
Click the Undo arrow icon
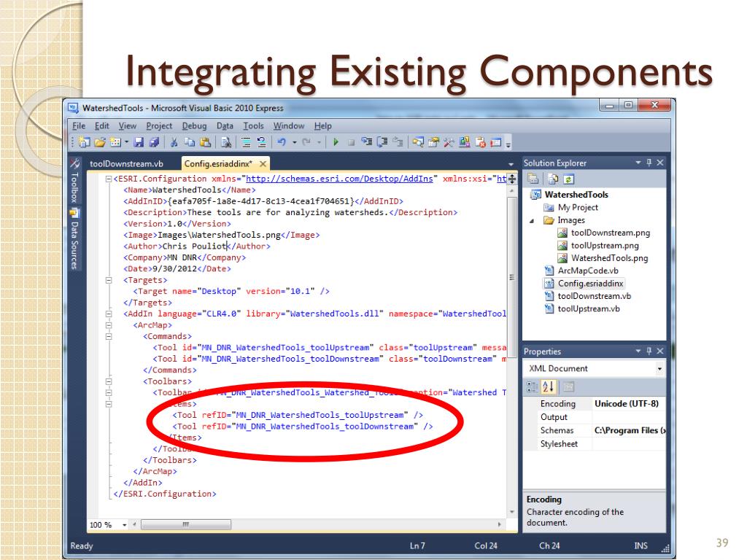click(282, 142)
